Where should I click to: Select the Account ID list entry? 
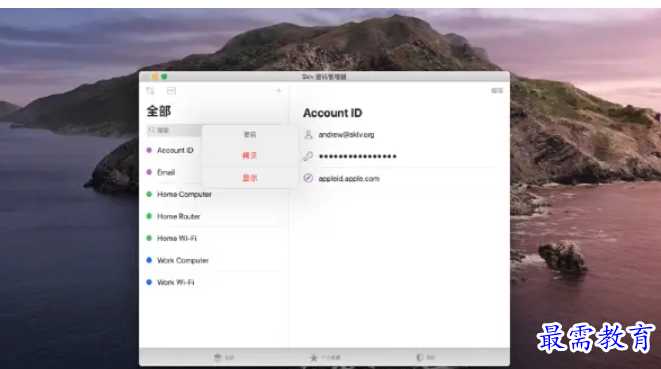(175, 151)
